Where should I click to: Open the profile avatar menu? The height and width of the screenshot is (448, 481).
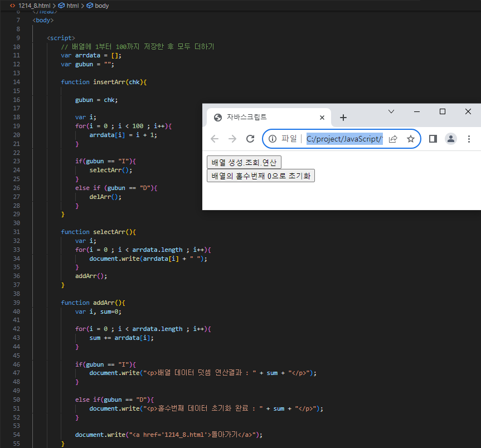pyautogui.click(x=451, y=139)
